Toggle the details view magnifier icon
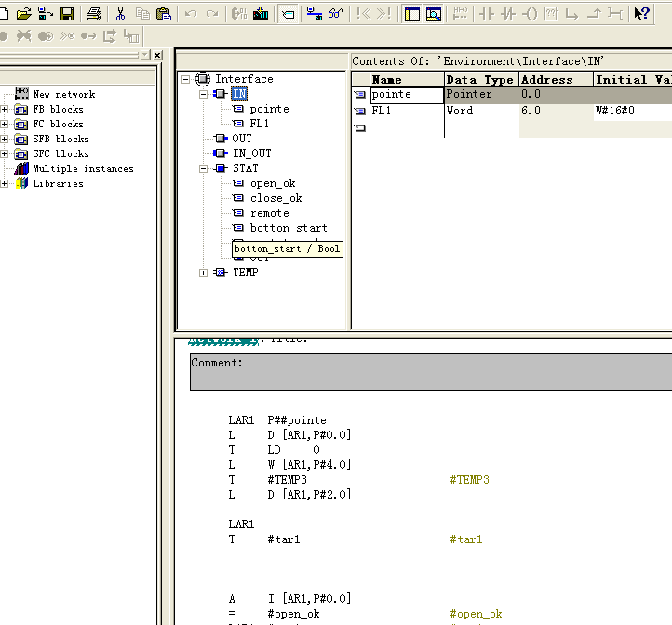 click(x=434, y=14)
